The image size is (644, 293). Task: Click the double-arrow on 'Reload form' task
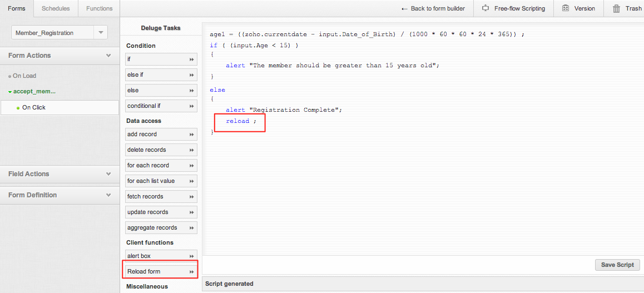coord(191,272)
